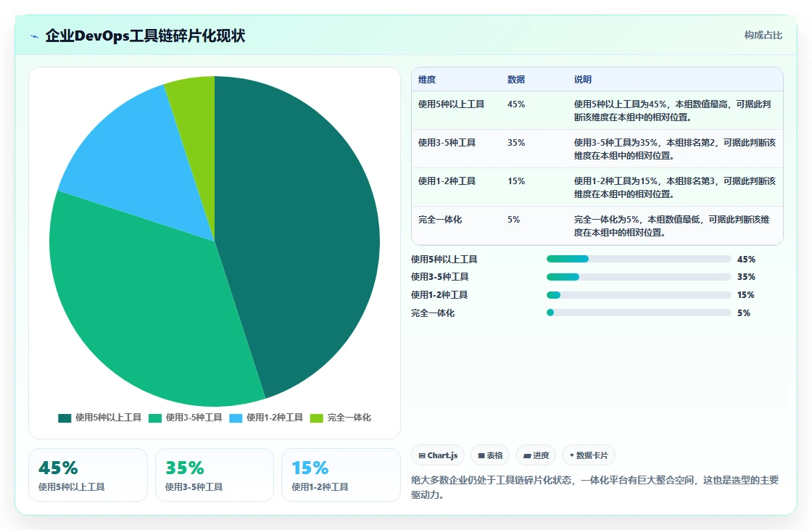Viewport: 812px width, 530px height.
Task: Click the 45% cell in the table
Action: (x=515, y=104)
